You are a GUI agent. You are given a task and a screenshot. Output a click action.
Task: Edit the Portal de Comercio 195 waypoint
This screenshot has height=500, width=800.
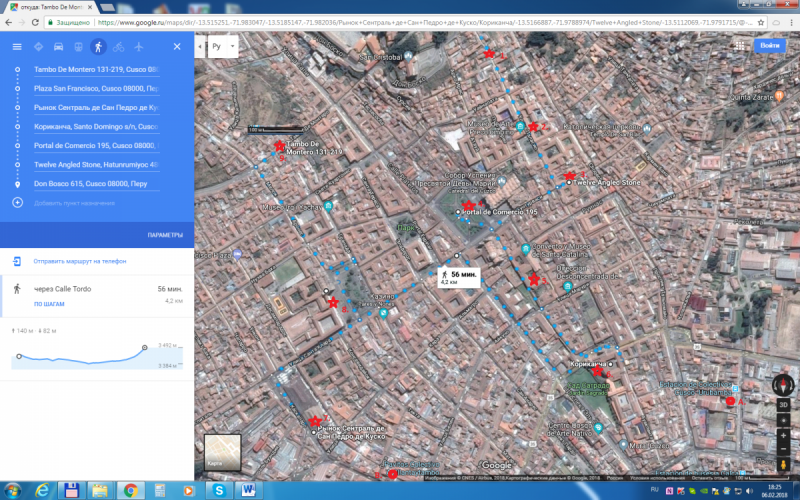coord(97,145)
